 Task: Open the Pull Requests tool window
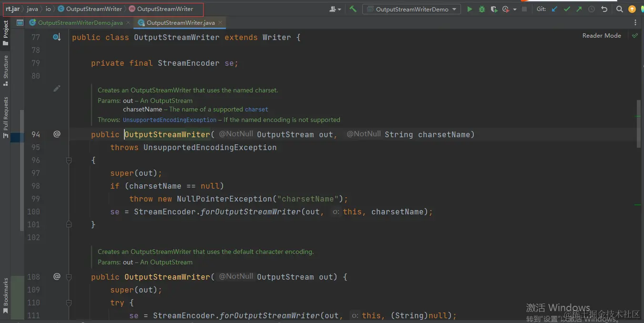(x=6, y=117)
